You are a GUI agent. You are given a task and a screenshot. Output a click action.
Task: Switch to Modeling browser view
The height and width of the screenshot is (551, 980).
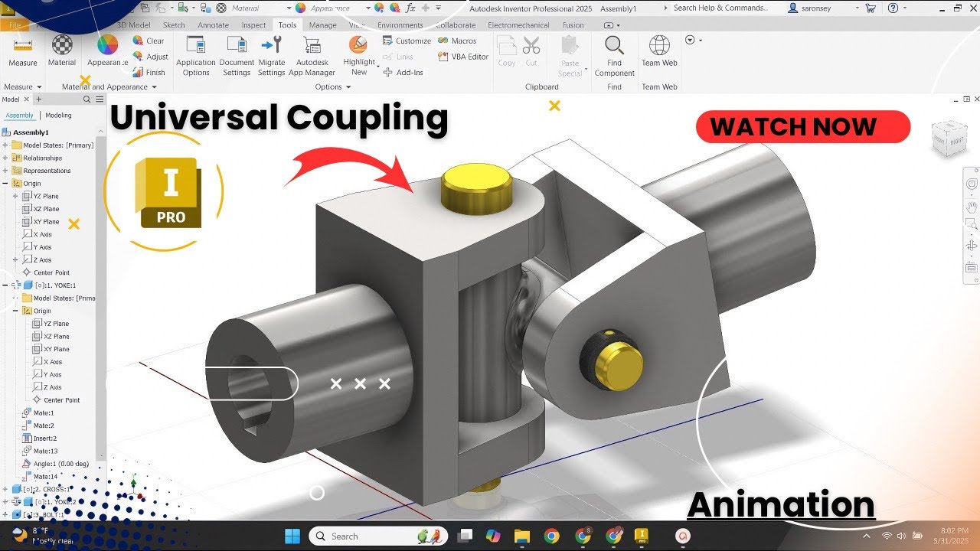click(58, 116)
